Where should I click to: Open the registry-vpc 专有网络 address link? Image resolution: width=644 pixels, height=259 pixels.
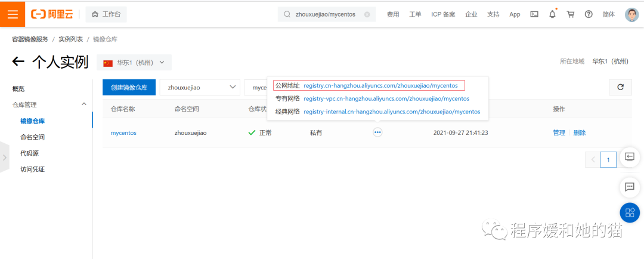click(386, 98)
